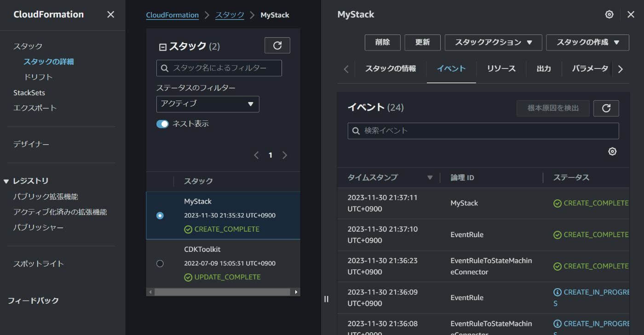
Task: Open エクスポート sidebar link
Action: coord(35,108)
